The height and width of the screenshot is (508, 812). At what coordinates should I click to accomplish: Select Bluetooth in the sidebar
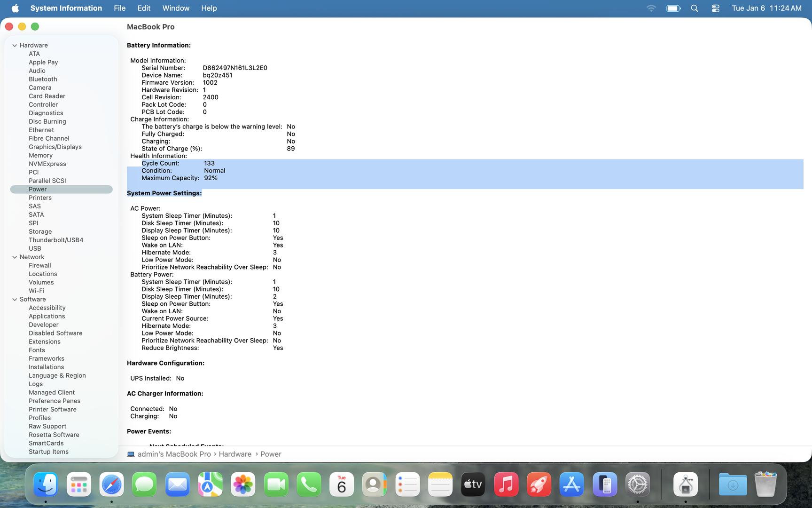click(43, 79)
